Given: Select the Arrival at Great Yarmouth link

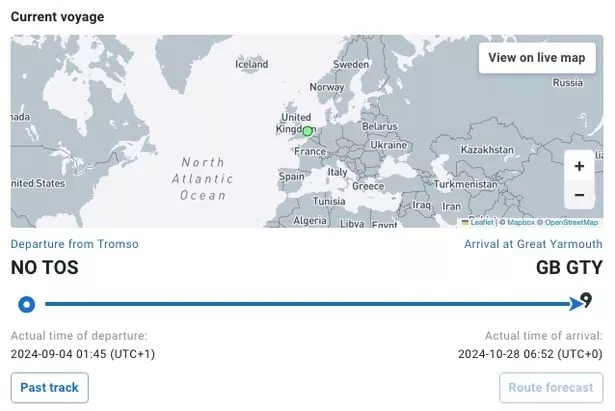Looking at the screenshot, I should click(533, 244).
